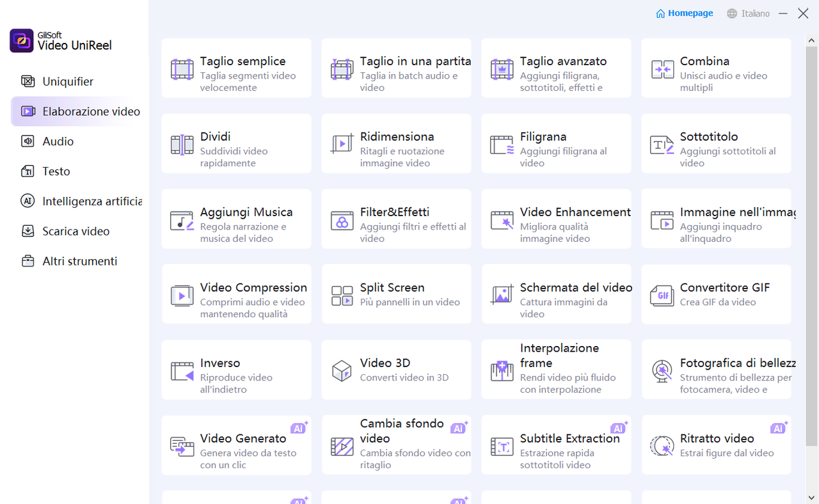The image size is (819, 504).
Task: Open Altri strumenti in sidebar
Action: tap(80, 261)
